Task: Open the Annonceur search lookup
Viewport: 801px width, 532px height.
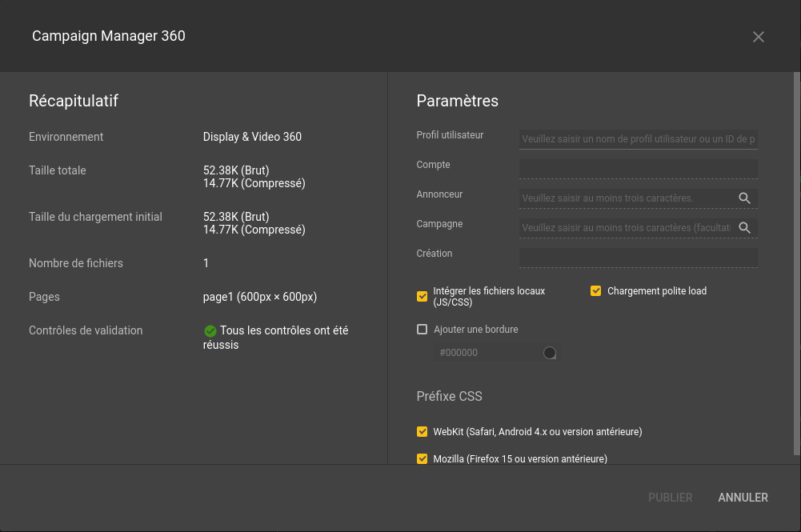Action: point(744,198)
